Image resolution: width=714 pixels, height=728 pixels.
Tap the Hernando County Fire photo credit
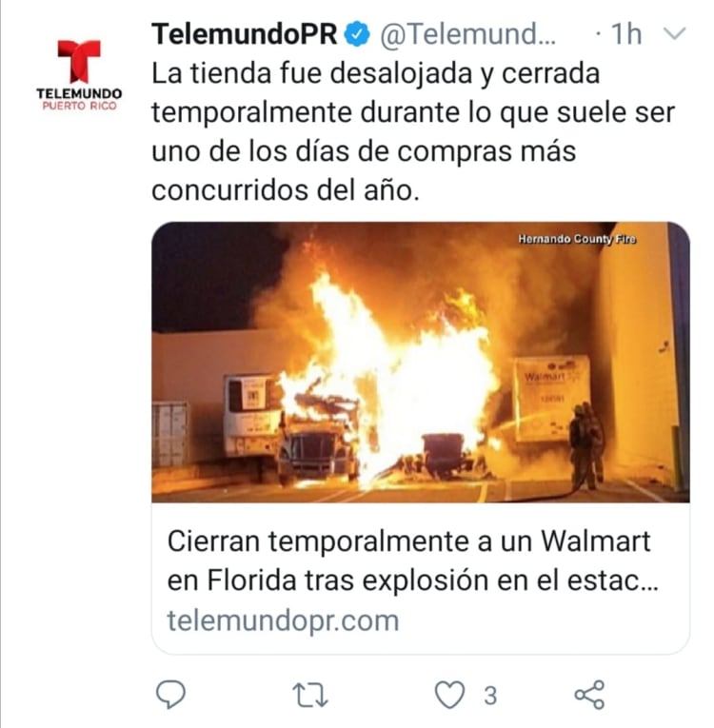pyautogui.click(x=577, y=239)
